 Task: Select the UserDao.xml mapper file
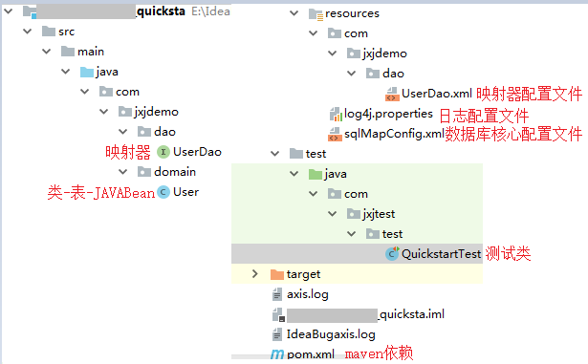[x=437, y=94]
